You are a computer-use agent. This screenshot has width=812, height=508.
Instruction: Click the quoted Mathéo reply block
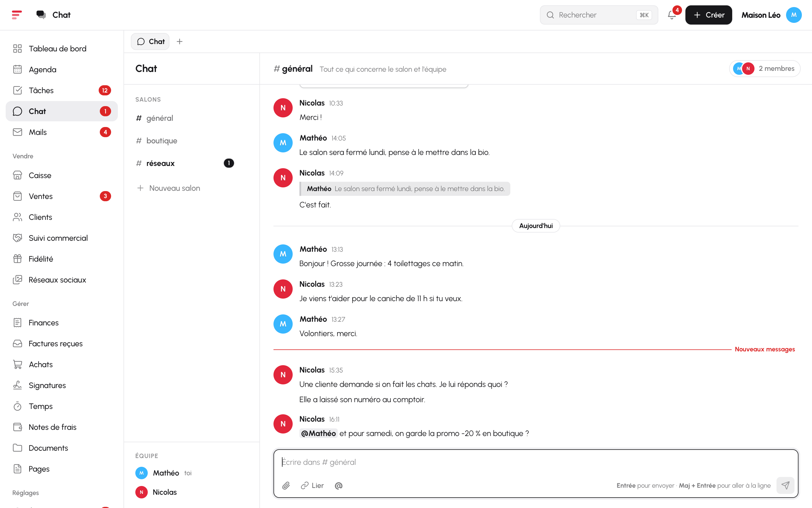[x=405, y=189]
